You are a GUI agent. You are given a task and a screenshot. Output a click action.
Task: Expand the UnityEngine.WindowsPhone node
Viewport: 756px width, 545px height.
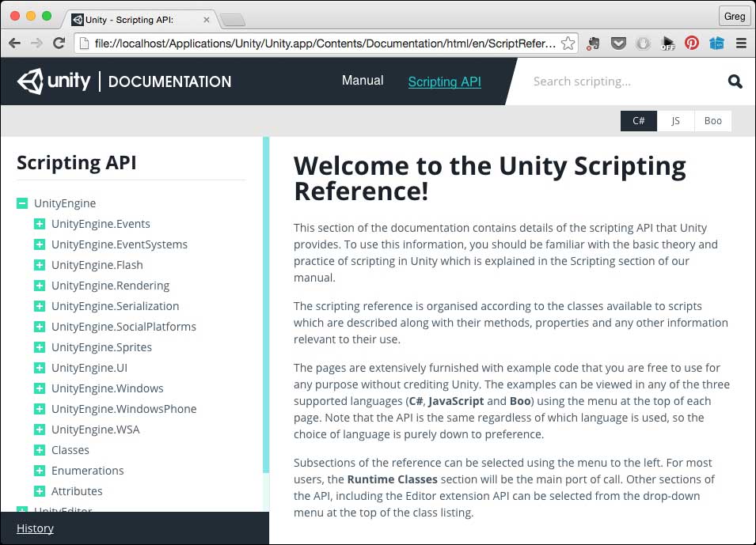tap(40, 409)
